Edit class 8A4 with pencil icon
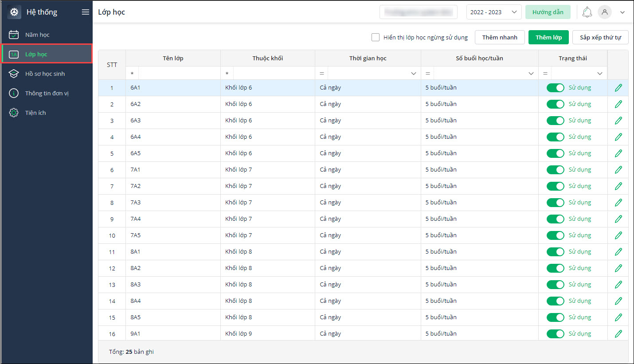The image size is (634, 364). [x=618, y=301]
